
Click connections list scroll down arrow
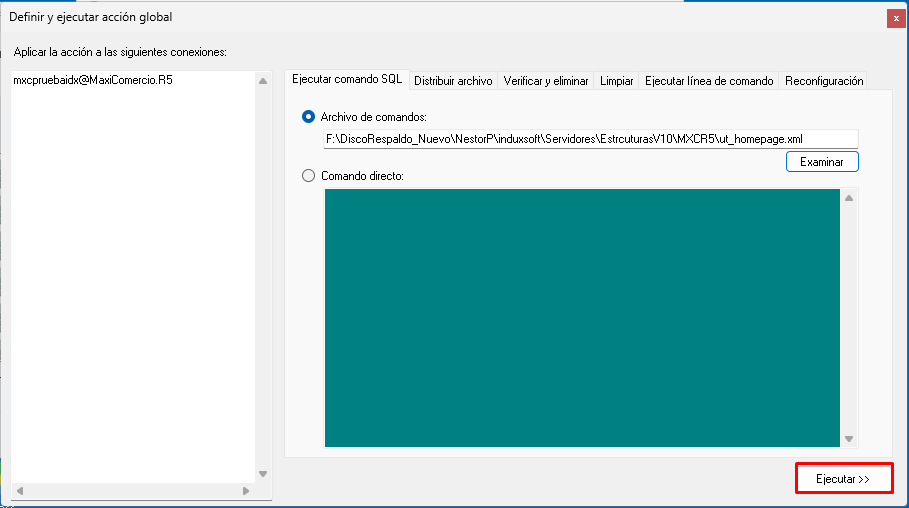pos(263,474)
